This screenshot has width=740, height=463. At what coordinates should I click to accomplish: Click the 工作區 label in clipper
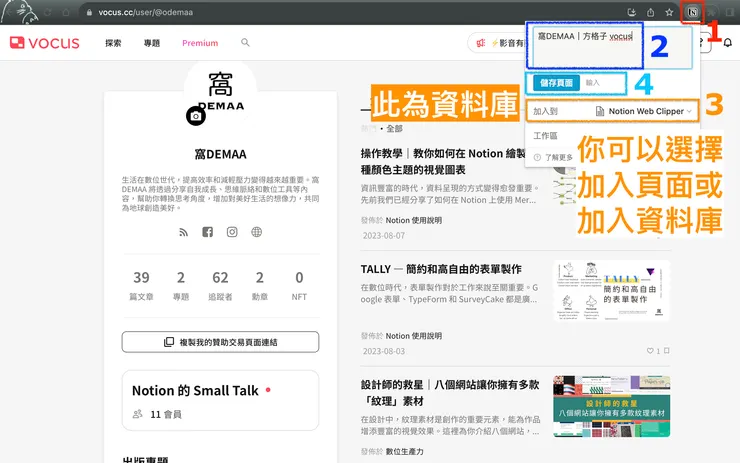click(x=545, y=135)
